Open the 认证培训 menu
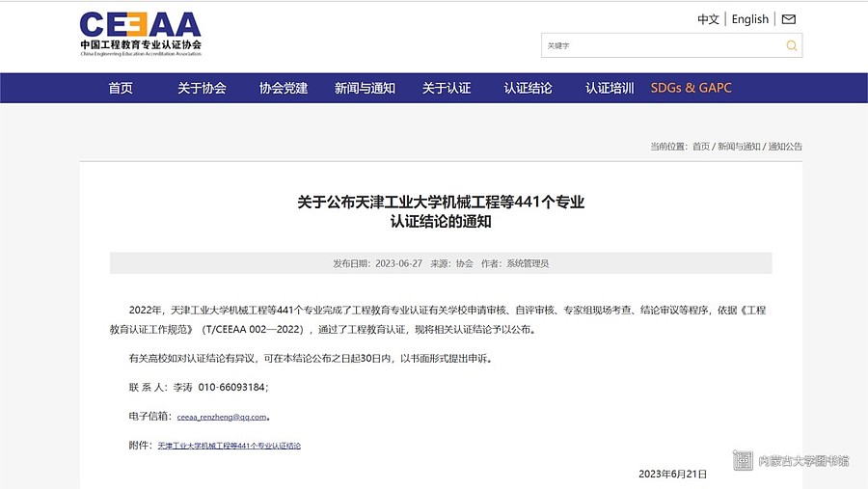The height and width of the screenshot is (489, 868). (x=610, y=88)
